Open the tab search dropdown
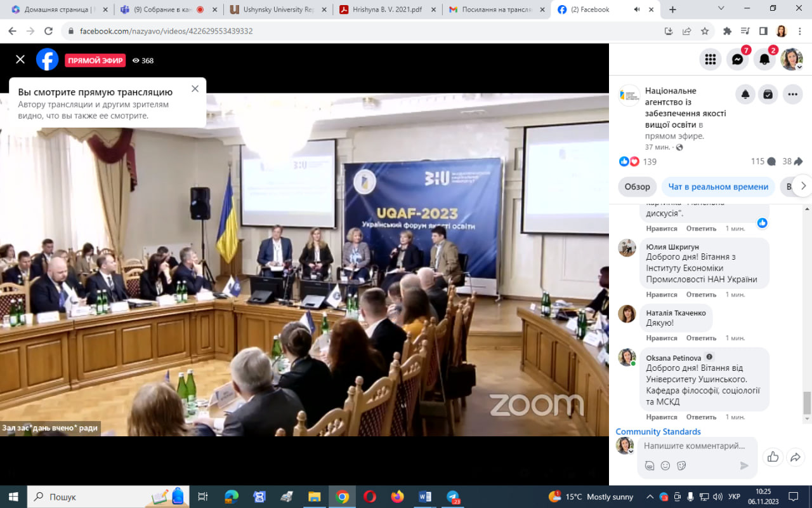This screenshot has width=812, height=508. 721,8
